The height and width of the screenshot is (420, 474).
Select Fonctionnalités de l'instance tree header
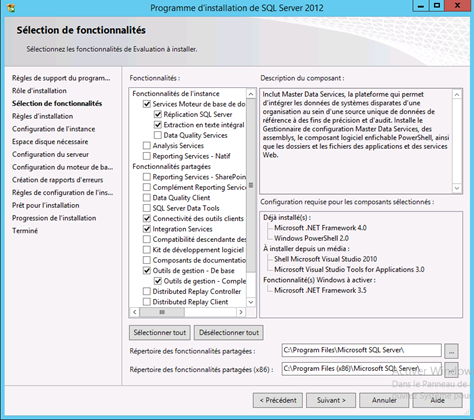(176, 94)
